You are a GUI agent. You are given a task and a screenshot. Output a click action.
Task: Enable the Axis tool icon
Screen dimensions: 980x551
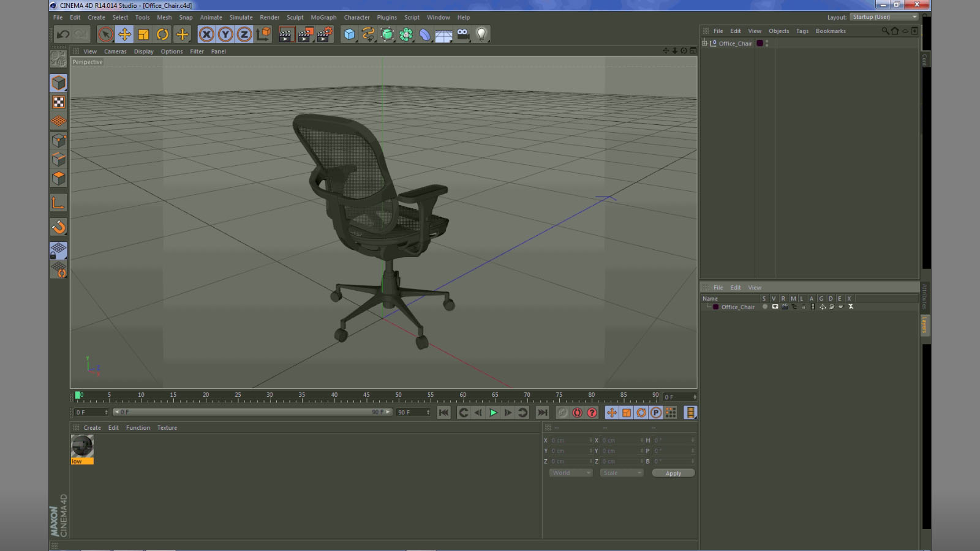coord(58,203)
